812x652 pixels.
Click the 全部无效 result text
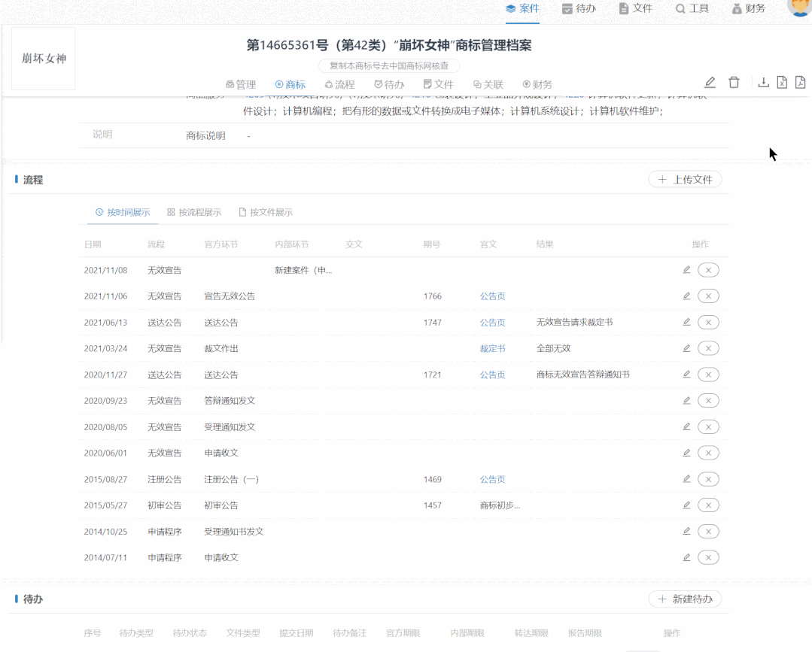pos(553,348)
